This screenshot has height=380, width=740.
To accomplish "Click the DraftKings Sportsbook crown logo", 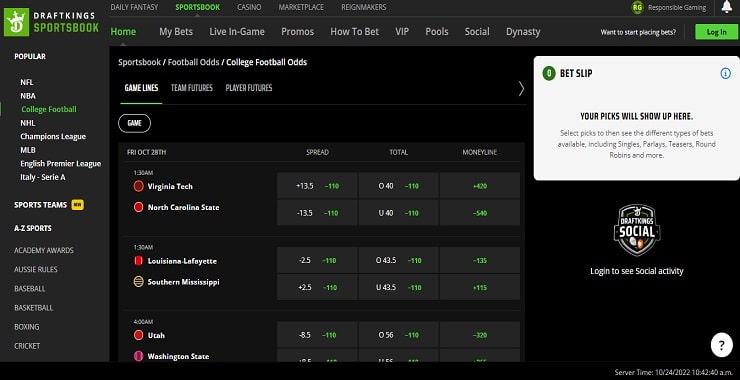I will (x=17, y=22).
